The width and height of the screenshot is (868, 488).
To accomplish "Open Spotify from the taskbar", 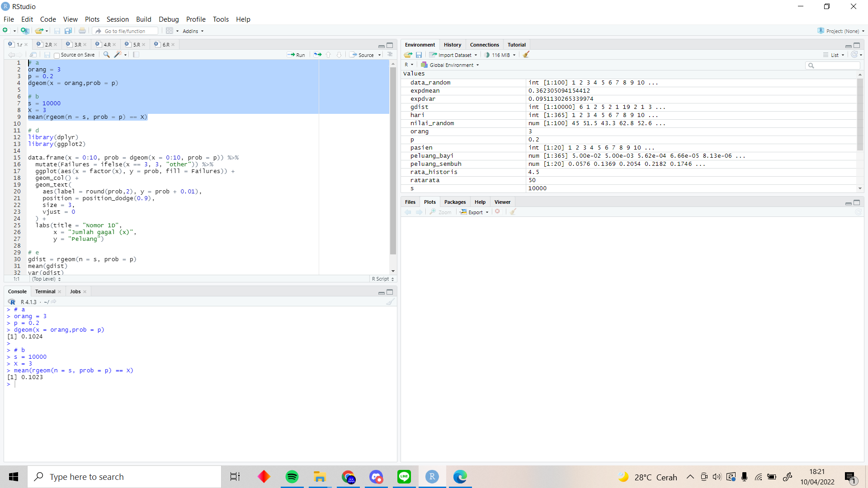I will (x=292, y=477).
